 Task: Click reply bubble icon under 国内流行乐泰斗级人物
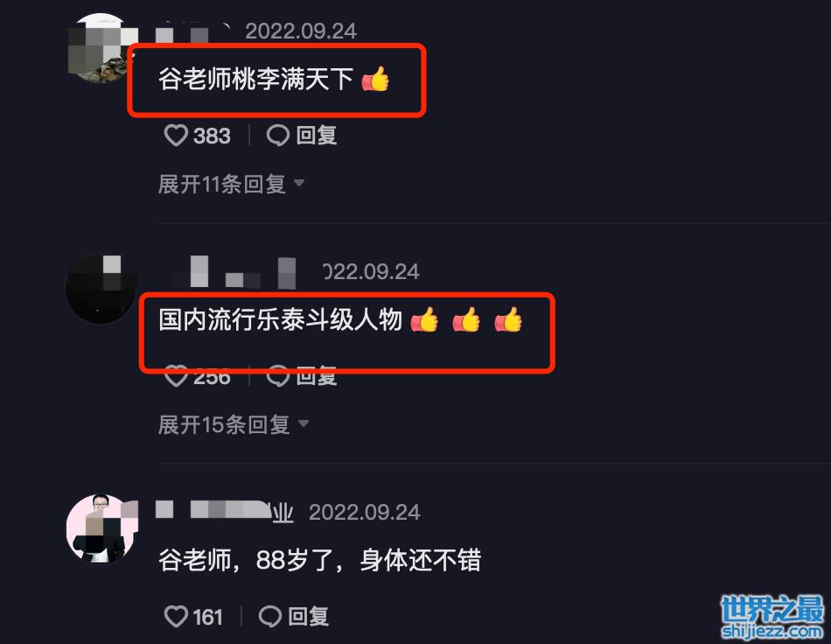[x=277, y=376]
